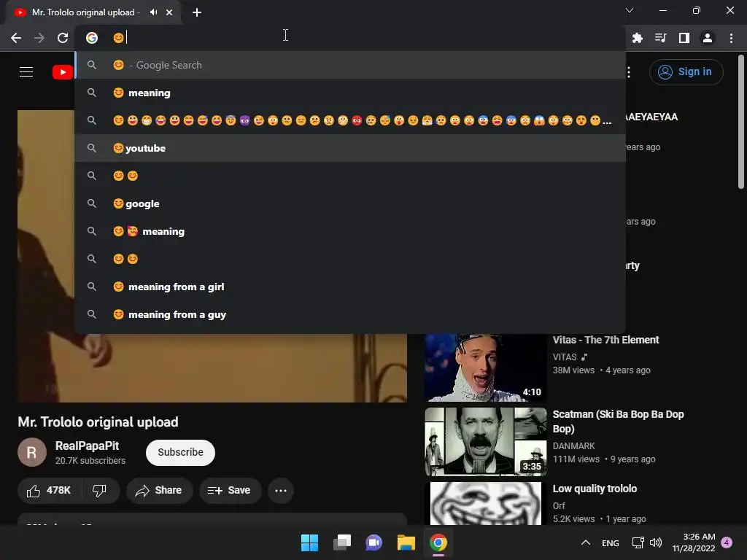Screen dimensions: 747x560
Task: Open the Scatman video title link
Action: [618, 421]
